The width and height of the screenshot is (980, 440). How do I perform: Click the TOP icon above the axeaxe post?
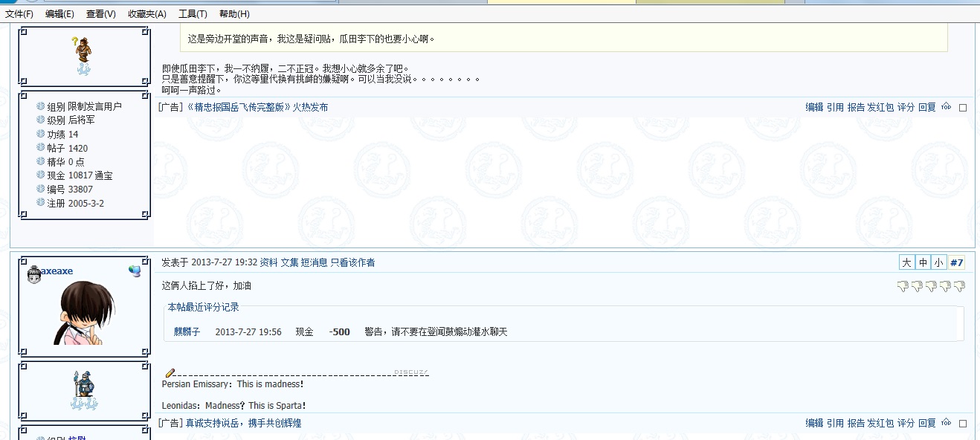[x=946, y=107]
